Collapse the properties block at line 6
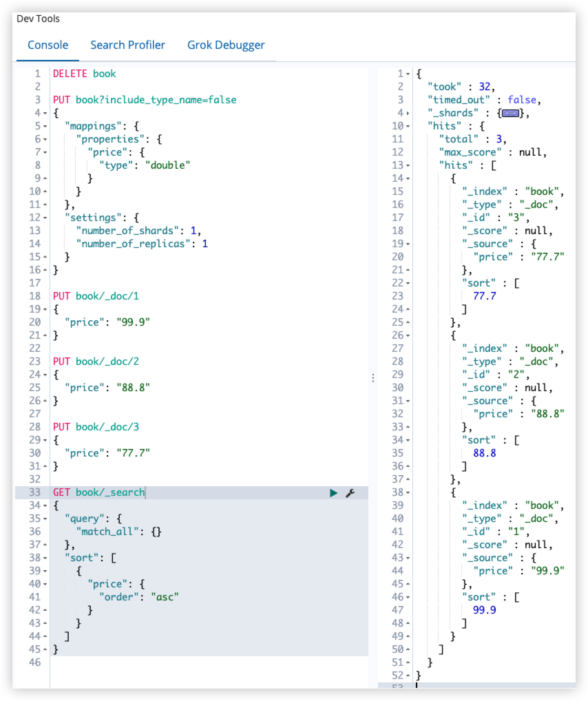 pyautogui.click(x=45, y=140)
